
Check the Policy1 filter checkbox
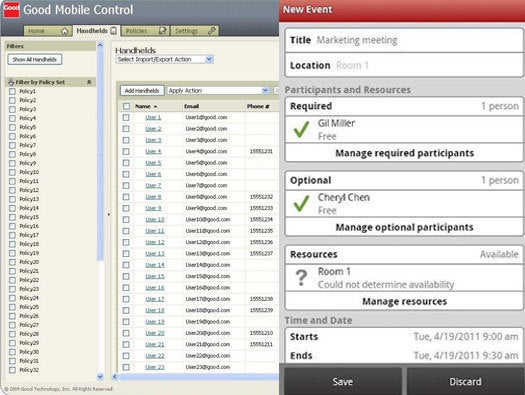pyautogui.click(x=12, y=91)
